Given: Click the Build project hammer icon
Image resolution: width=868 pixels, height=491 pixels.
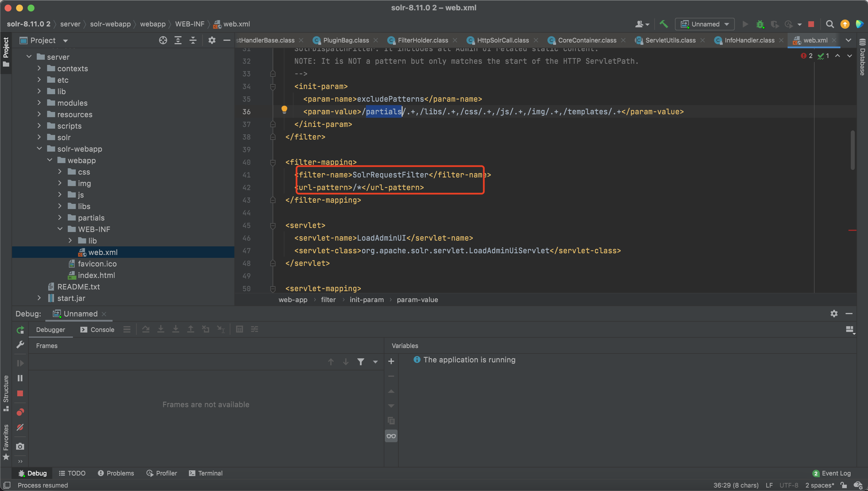Looking at the screenshot, I should click(663, 24).
